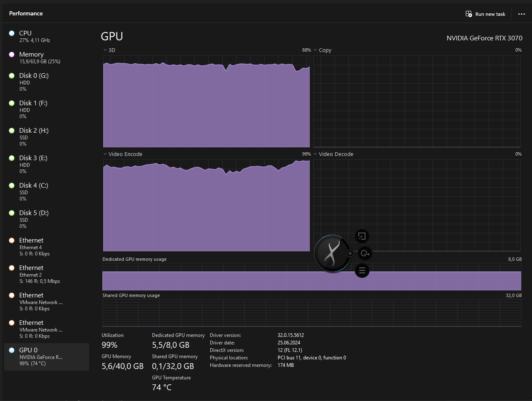Click driver date 25.06.2024
This screenshot has height=401, width=532.
click(289, 343)
